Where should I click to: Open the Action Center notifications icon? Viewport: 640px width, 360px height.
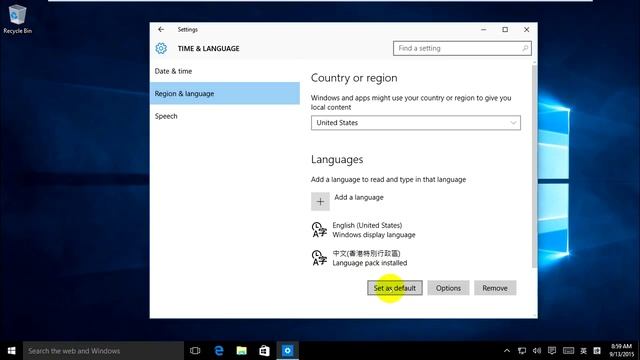(552, 351)
